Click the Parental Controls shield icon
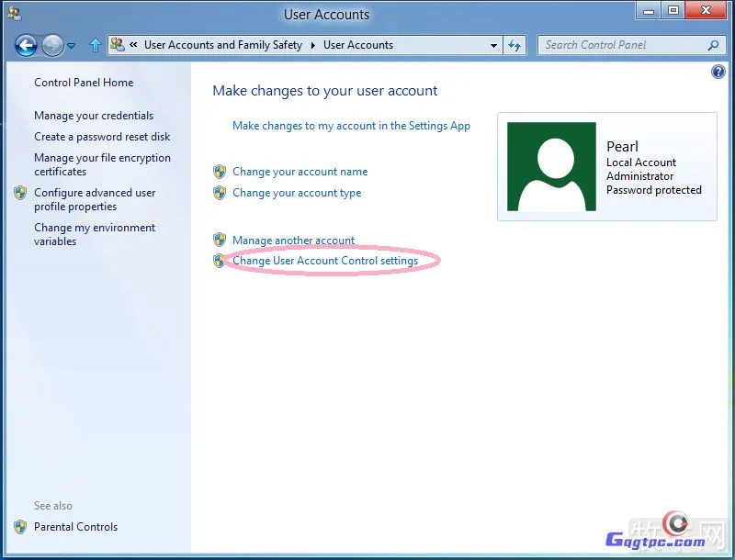The height and width of the screenshot is (560, 735). click(x=20, y=527)
